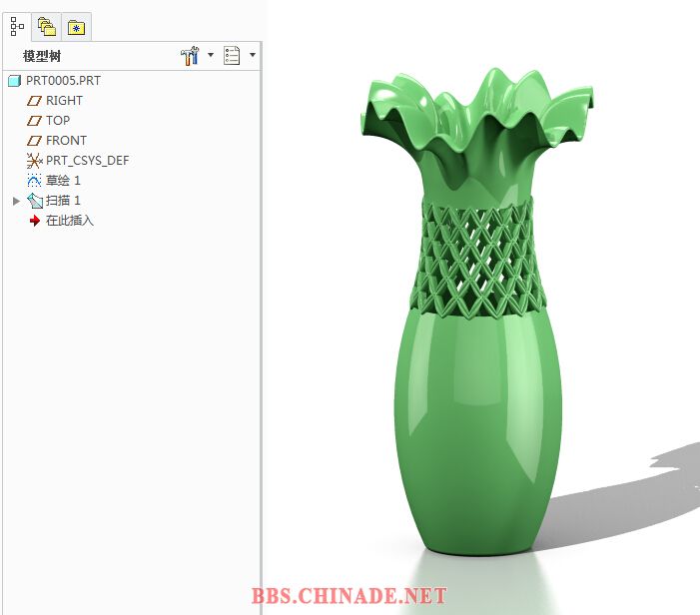700x615 pixels.
Task: Click the model tree settings tools icon
Action: click(x=190, y=55)
